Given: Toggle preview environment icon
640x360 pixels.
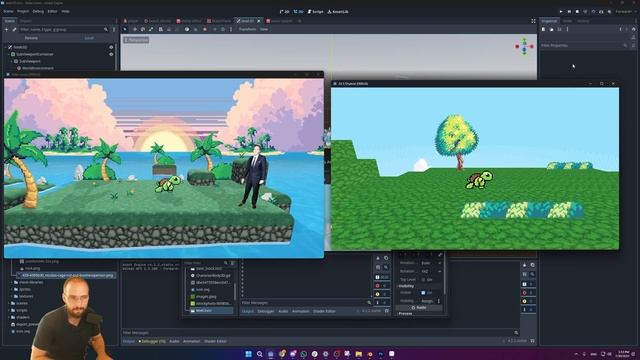Looking at the screenshot, I should 223,29.
